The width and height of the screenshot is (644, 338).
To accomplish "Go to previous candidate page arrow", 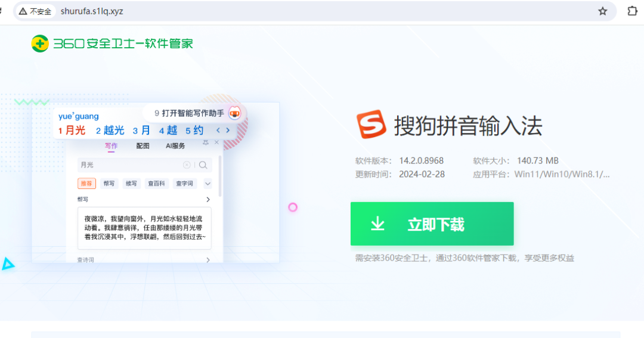I will coord(218,130).
